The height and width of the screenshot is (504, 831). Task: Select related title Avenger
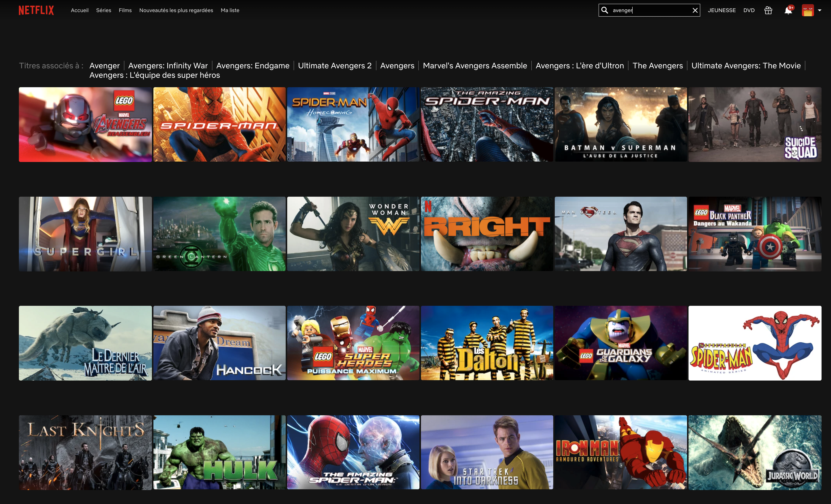(x=104, y=66)
